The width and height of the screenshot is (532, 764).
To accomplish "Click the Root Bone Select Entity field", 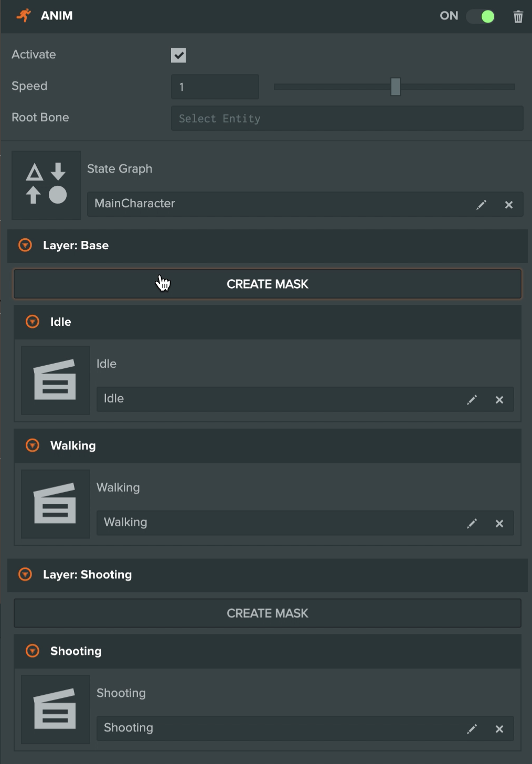I will [x=347, y=118].
